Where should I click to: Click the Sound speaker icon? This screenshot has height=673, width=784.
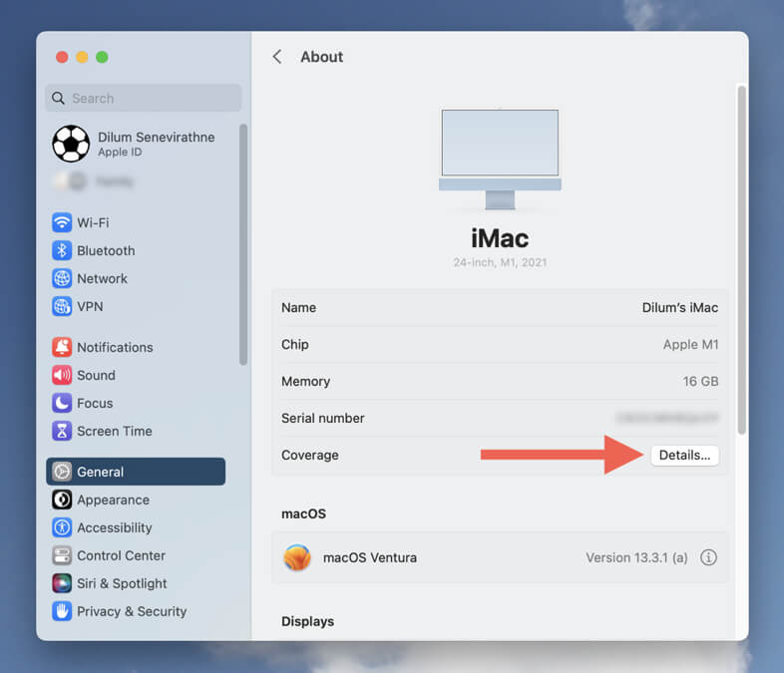62,375
